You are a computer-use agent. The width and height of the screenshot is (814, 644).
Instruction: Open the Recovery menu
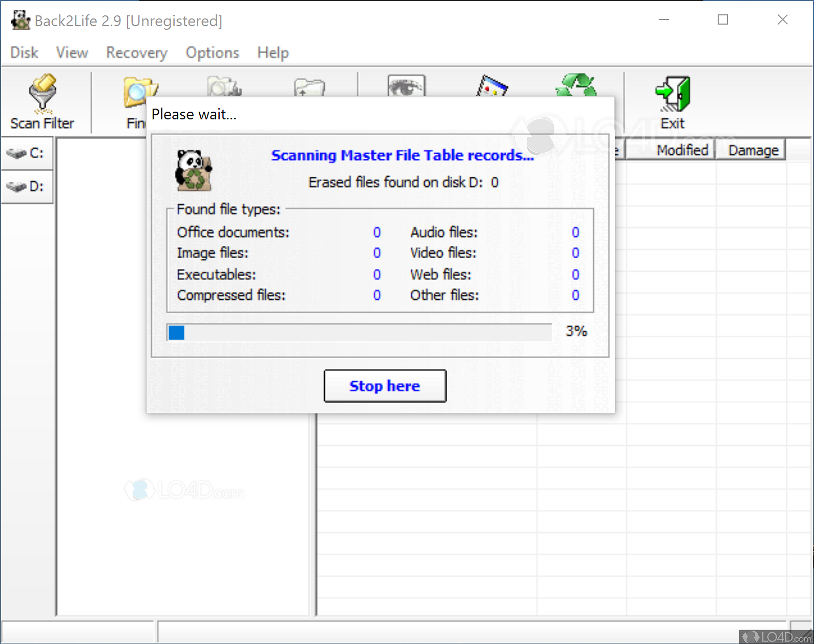[137, 52]
